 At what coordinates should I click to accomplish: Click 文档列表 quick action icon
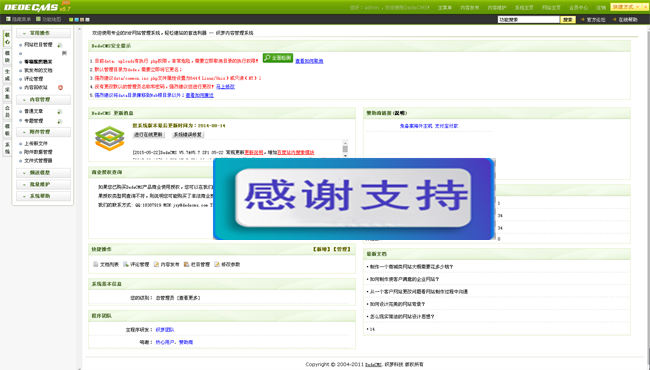click(x=95, y=264)
